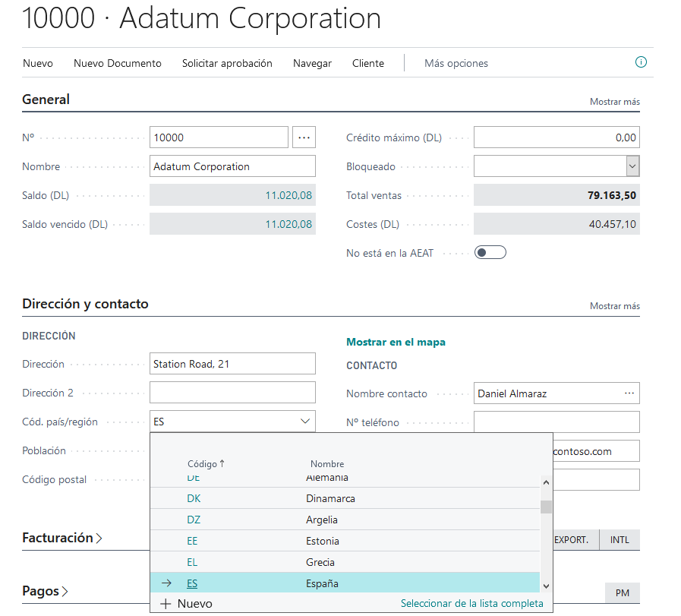Click Nuevo at bottom of country list
Image resolution: width=681 pixels, height=616 pixels.
(x=194, y=603)
